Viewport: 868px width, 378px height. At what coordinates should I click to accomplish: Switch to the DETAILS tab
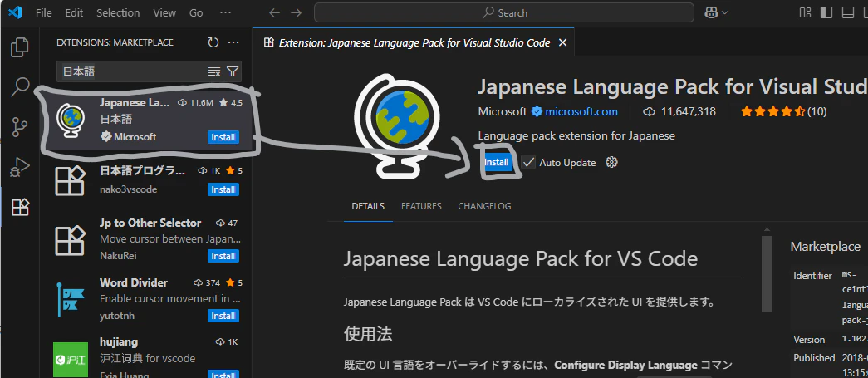point(368,206)
